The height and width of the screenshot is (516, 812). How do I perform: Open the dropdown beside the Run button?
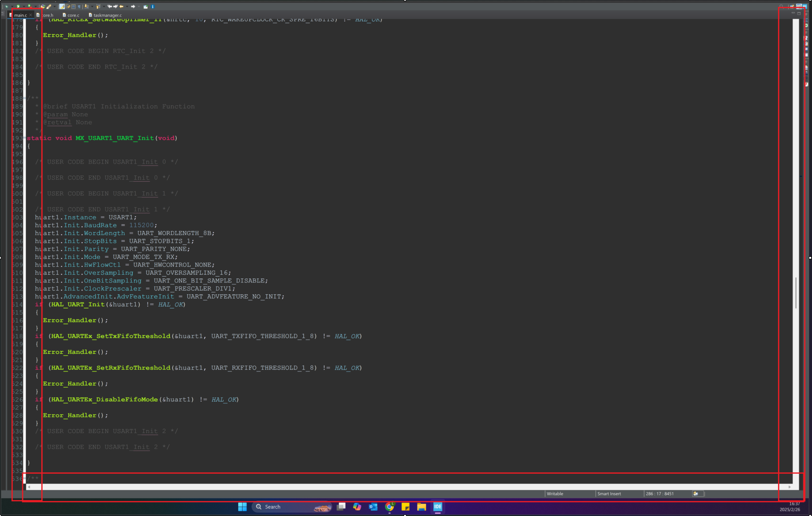pyautogui.click(x=24, y=6)
